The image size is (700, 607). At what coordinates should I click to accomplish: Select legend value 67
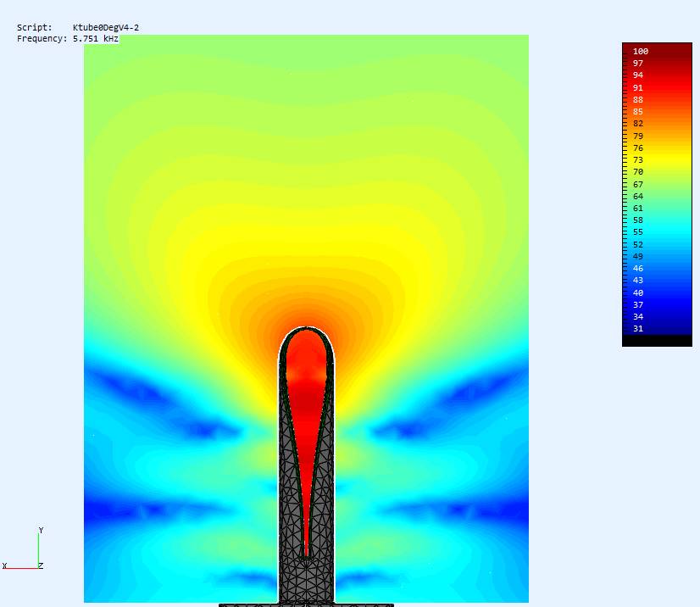coord(638,185)
